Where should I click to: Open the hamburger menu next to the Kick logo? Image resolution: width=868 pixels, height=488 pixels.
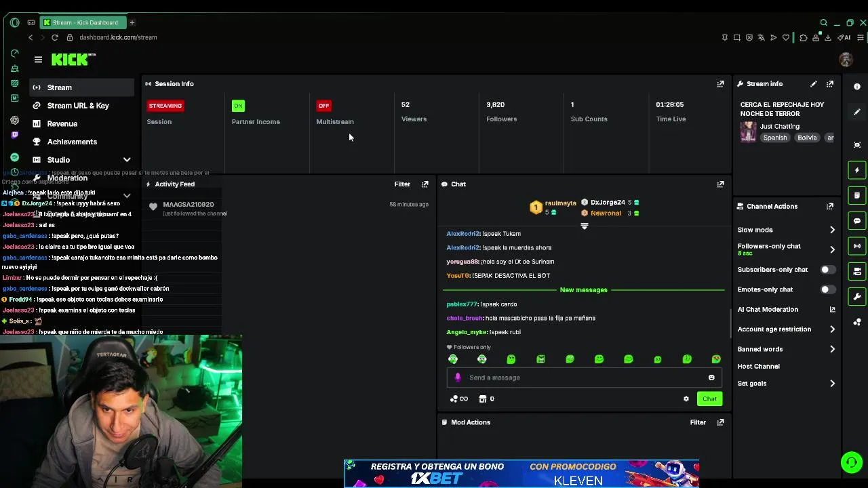pyautogui.click(x=38, y=60)
